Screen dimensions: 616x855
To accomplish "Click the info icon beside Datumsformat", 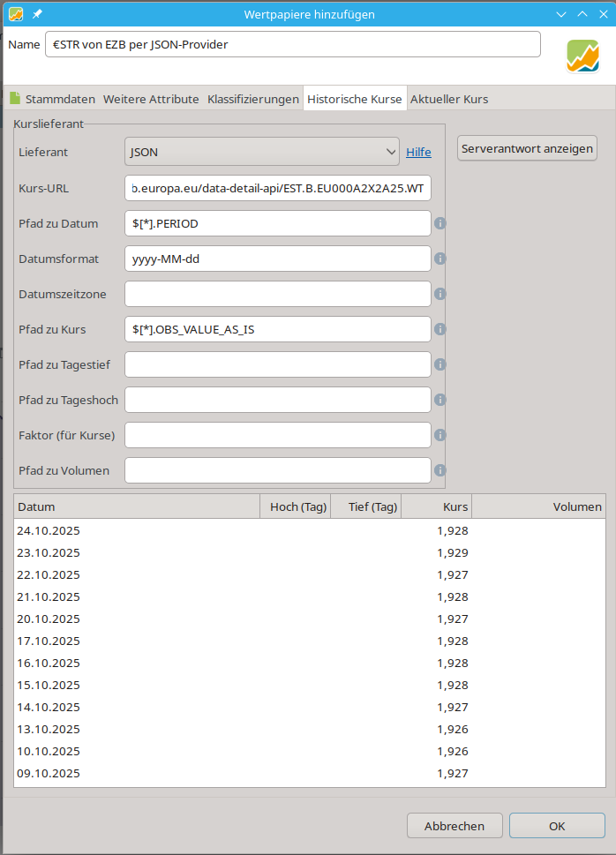I will (x=439, y=259).
